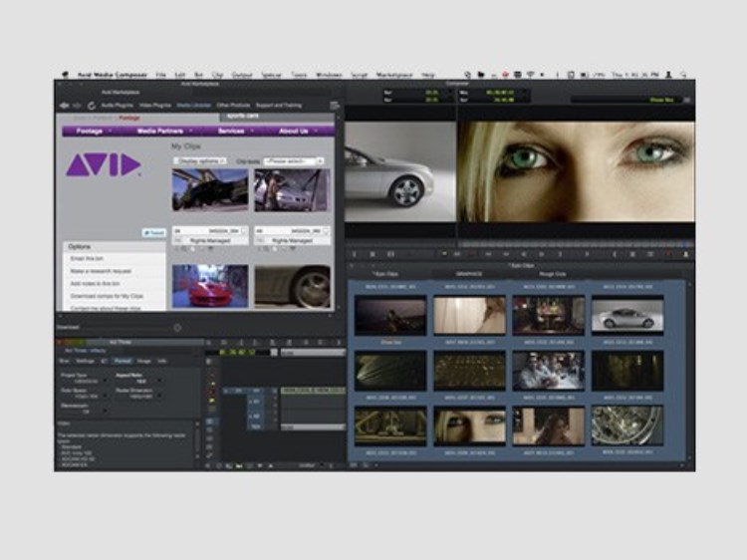The height and width of the screenshot is (560, 747).
Task: Open the Clip bin Please select dropdown
Action: 294,161
